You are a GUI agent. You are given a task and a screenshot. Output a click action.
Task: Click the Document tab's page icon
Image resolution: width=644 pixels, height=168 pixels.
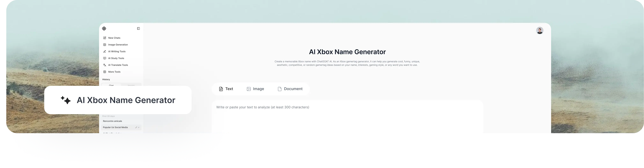279,89
